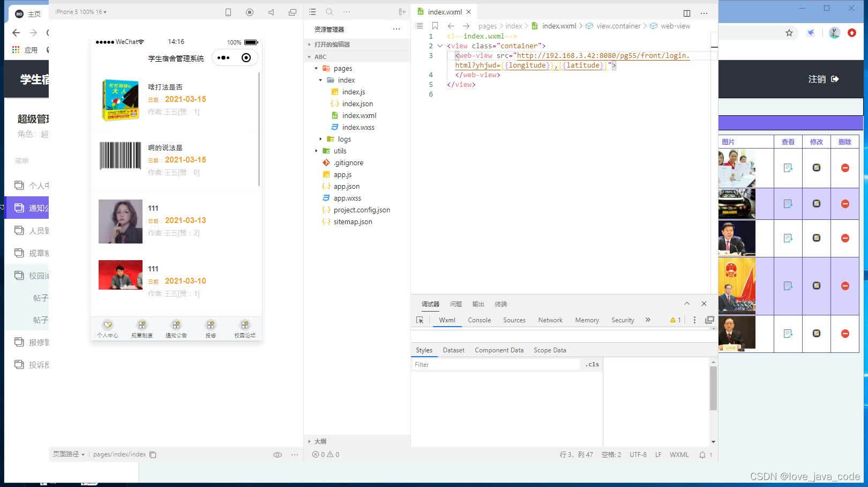The image size is (868, 487).
Task: Close the mini program with capsule circle
Action: (x=246, y=58)
